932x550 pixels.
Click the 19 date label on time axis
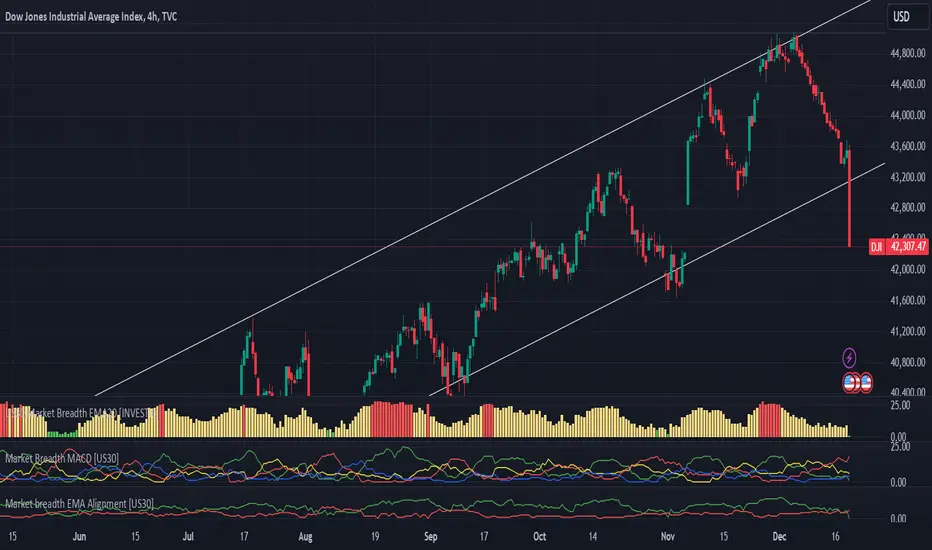tap(375, 536)
